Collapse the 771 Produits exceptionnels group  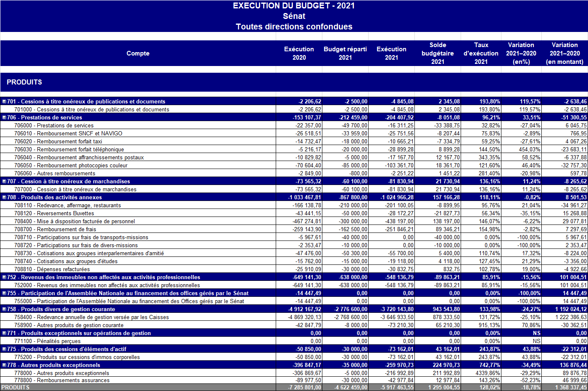coord(4,333)
